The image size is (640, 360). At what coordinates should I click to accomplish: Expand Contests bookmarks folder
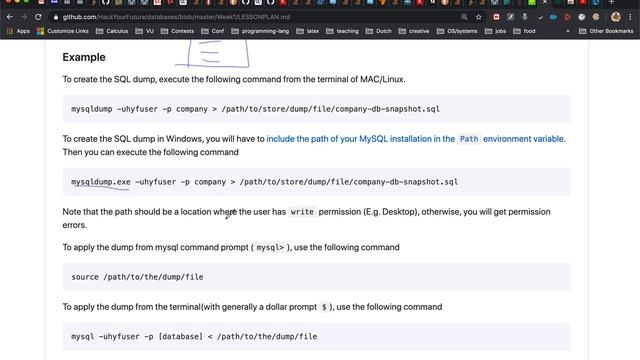tap(178, 31)
